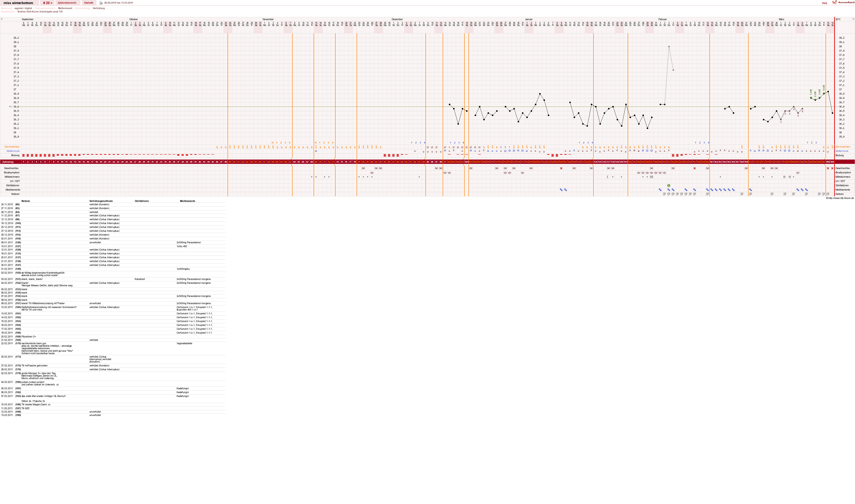
Task: Click Medikamente pill icon on cycle day 127
Action: pyautogui.click(x=566, y=189)
